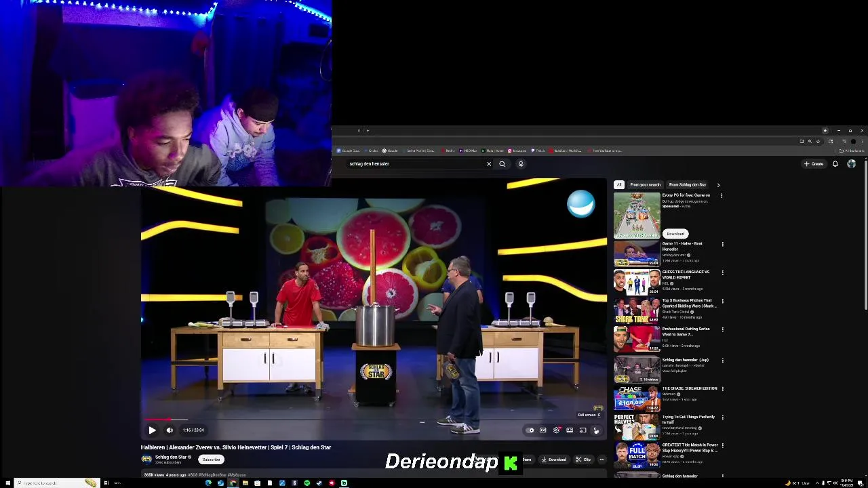Open the Schlag den Star channel avatar

(146, 459)
